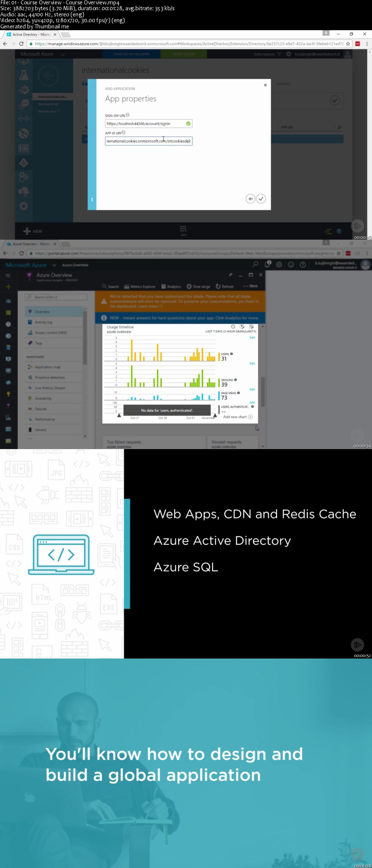372x868 pixels.
Task: Open notifications bell in Azure portal
Action: click(x=267, y=264)
